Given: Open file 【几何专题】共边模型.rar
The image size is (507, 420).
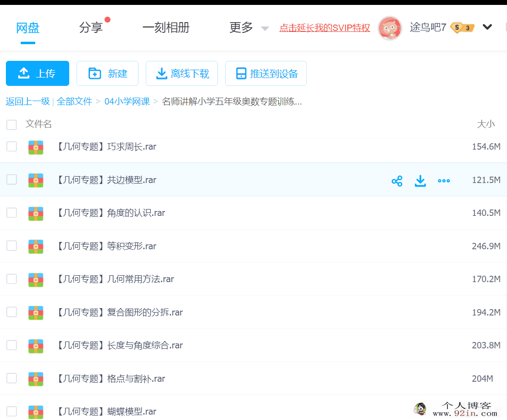Looking at the screenshot, I should pos(107,180).
